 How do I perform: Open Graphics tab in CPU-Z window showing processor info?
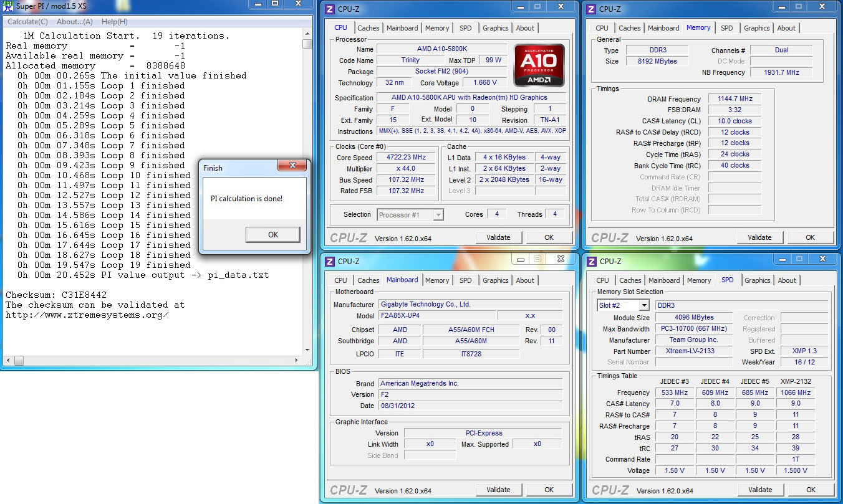[x=496, y=28]
